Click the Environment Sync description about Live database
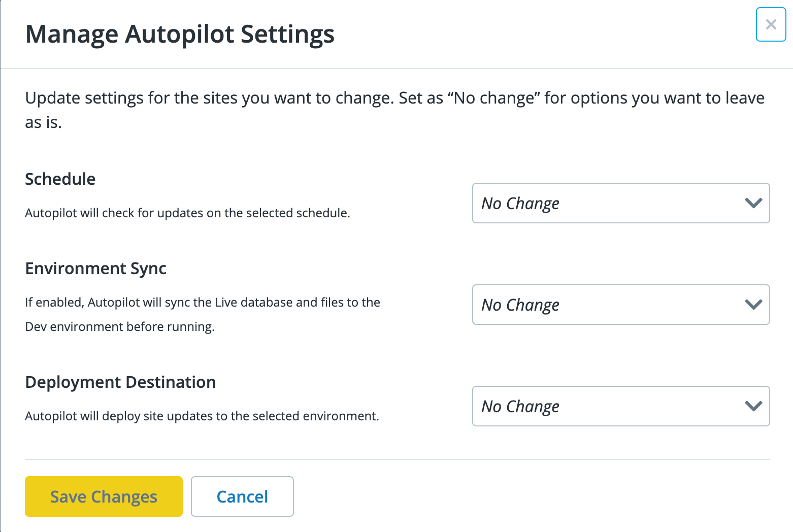This screenshot has width=793, height=532. (203, 303)
